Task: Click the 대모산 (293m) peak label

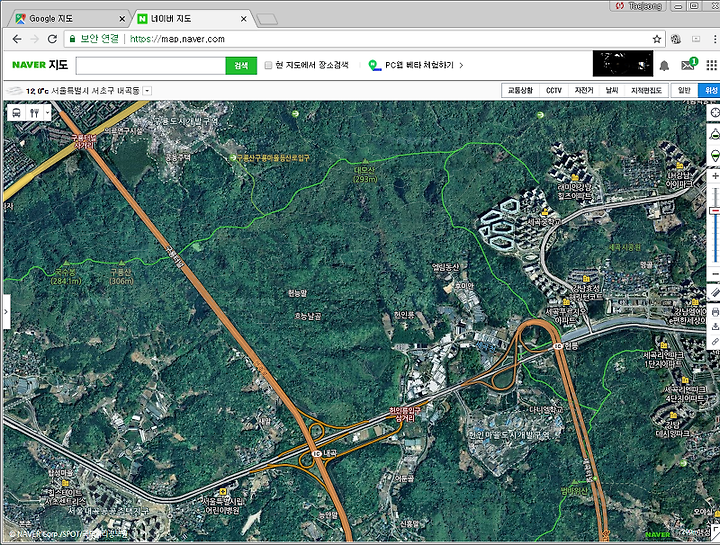Action: (x=365, y=174)
